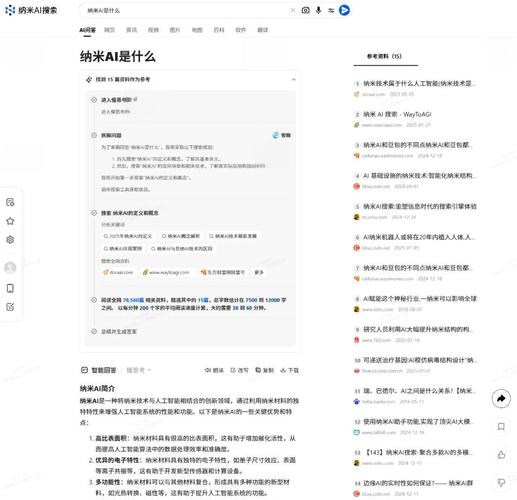Open search settings sliders icon

tap(331, 10)
